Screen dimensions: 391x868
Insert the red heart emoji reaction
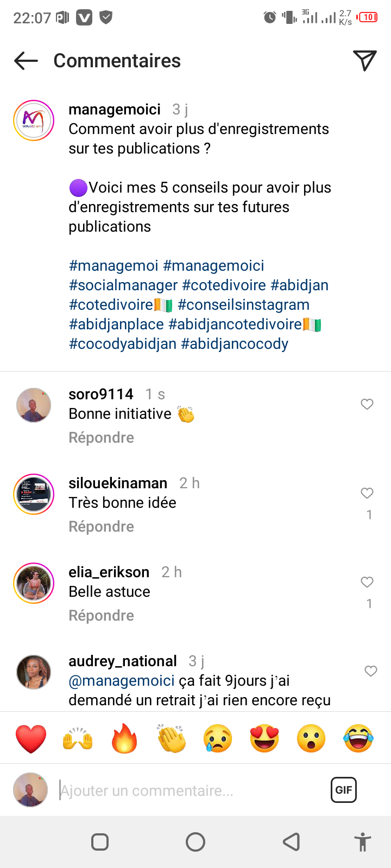click(x=31, y=738)
